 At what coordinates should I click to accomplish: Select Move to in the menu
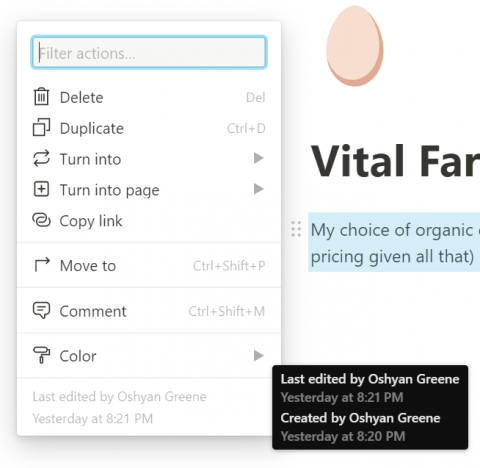click(149, 266)
